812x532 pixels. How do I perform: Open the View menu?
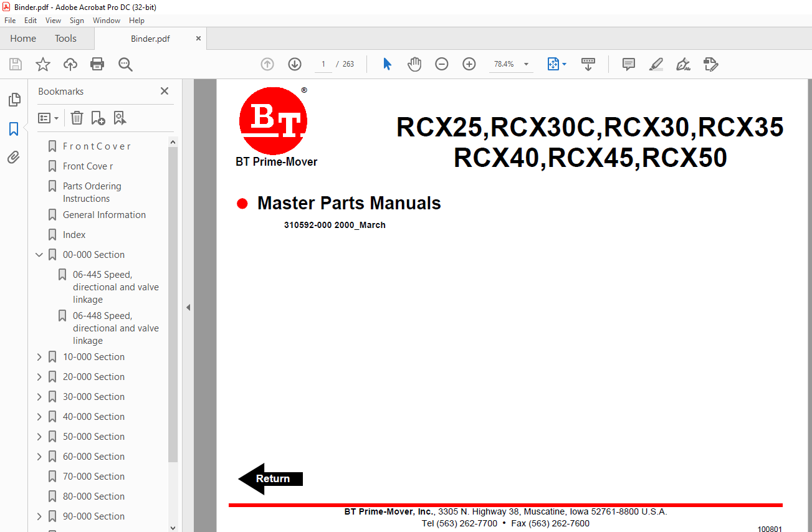click(53, 21)
